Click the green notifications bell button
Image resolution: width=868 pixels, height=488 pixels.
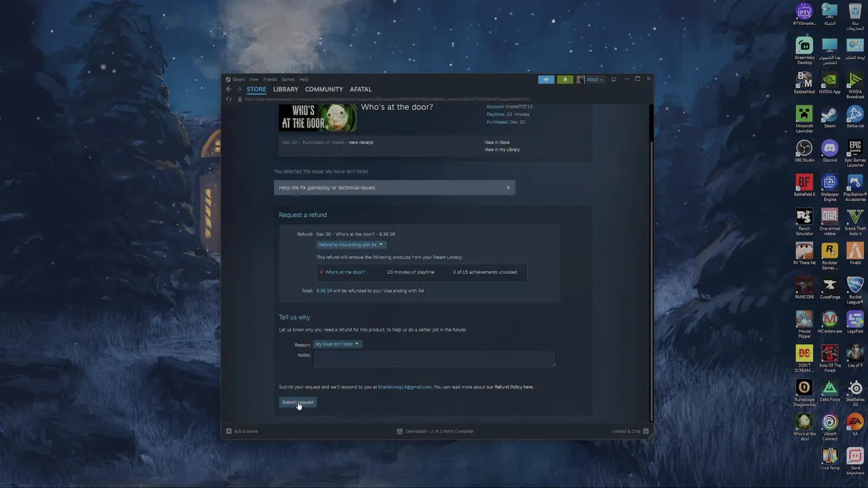tap(565, 79)
